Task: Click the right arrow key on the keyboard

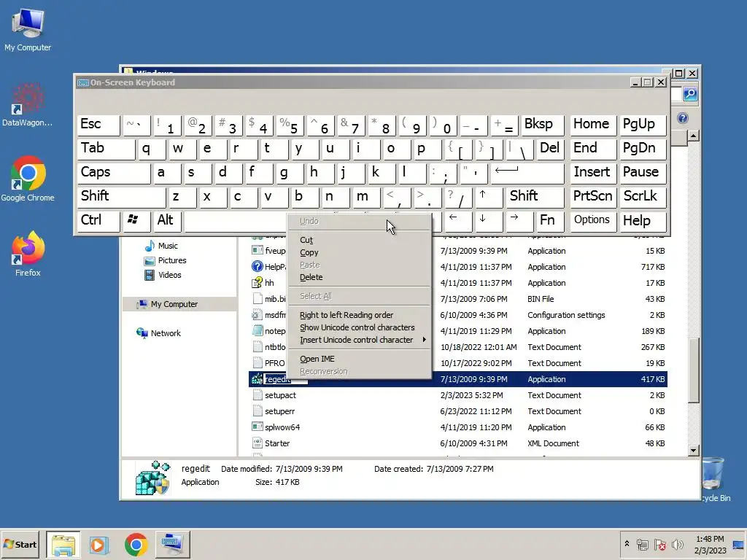Action: coord(519,221)
